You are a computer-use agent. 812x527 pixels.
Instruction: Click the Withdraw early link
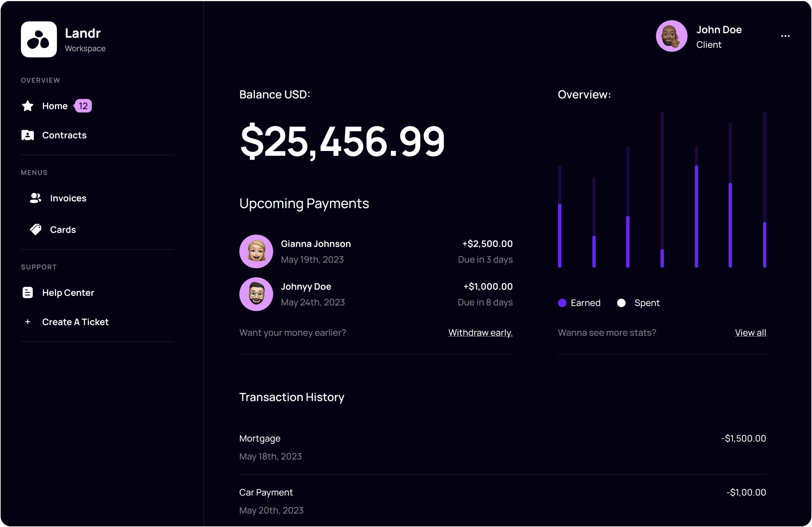click(480, 333)
